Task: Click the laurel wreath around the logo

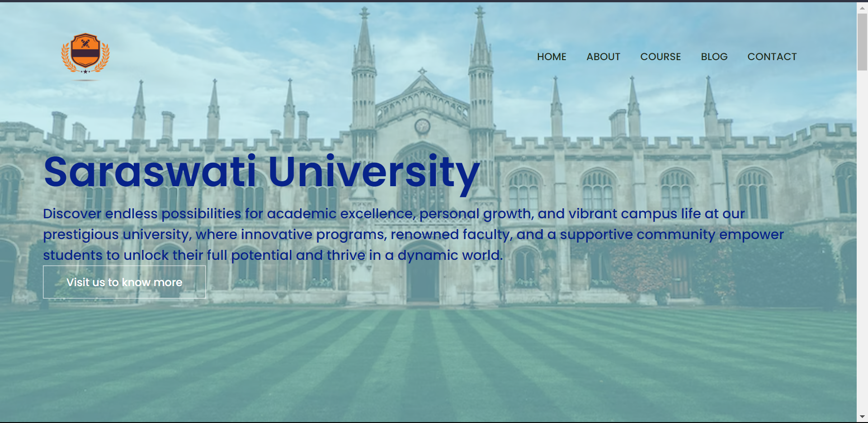Action: 66,54
